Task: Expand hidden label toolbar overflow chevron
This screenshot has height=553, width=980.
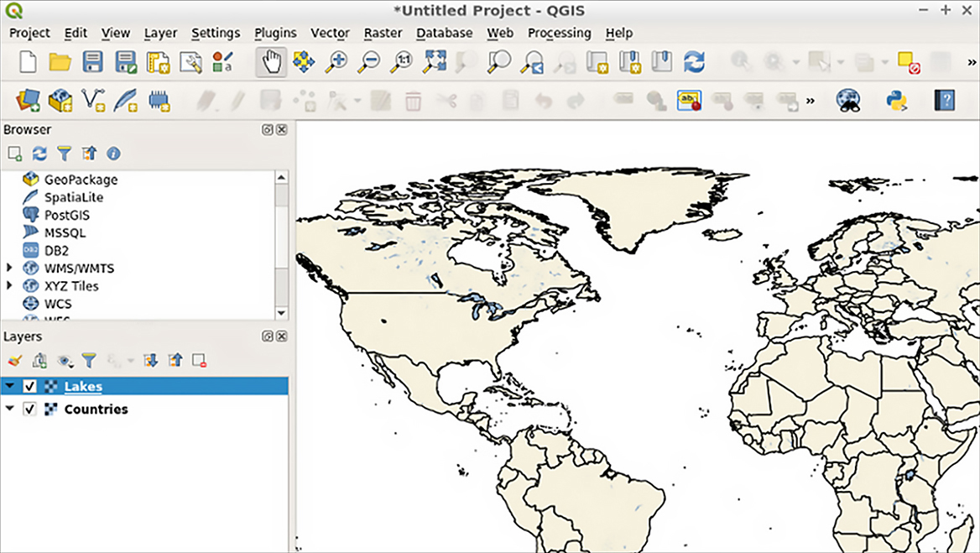Action: (811, 100)
